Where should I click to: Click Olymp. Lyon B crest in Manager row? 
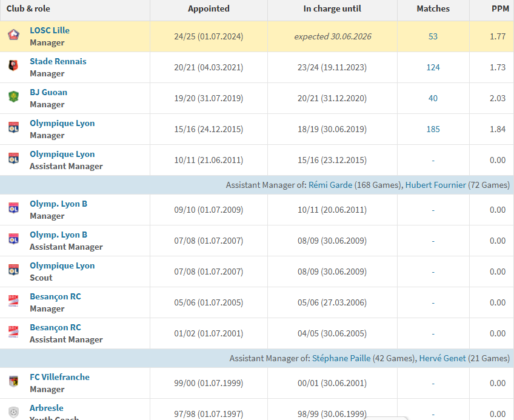(x=13, y=208)
